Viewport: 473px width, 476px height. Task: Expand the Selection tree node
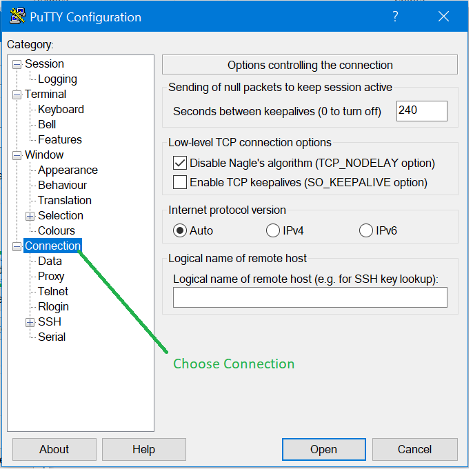pyautogui.click(x=30, y=216)
